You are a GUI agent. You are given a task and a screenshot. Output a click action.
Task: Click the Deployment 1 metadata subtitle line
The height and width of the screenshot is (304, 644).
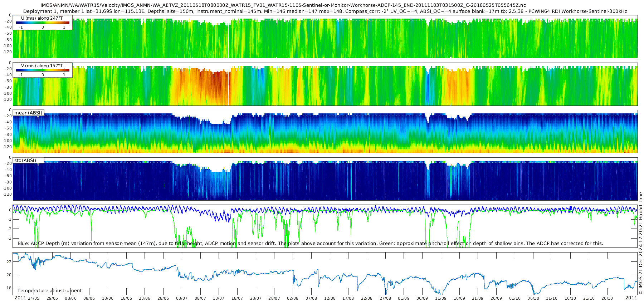tap(325, 11)
